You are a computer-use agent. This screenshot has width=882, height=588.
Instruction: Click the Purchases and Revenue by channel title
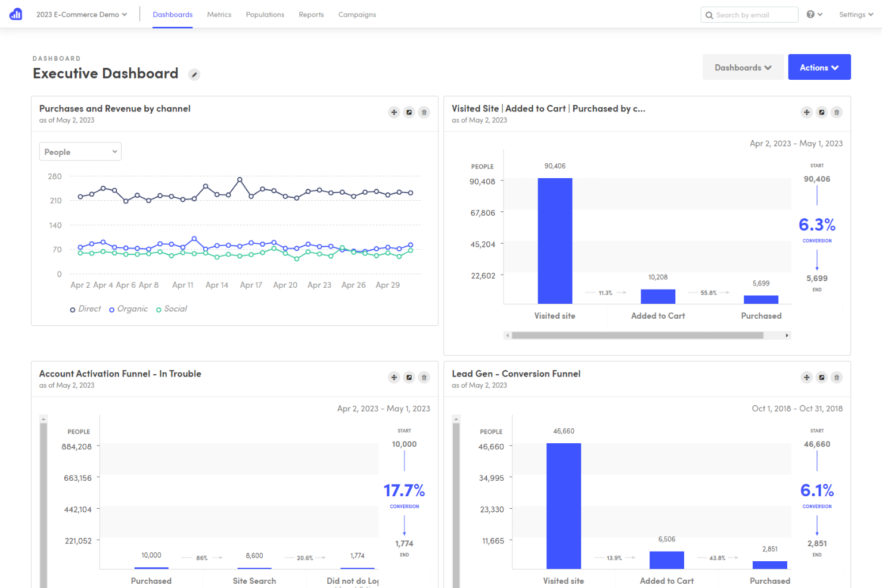[115, 108]
